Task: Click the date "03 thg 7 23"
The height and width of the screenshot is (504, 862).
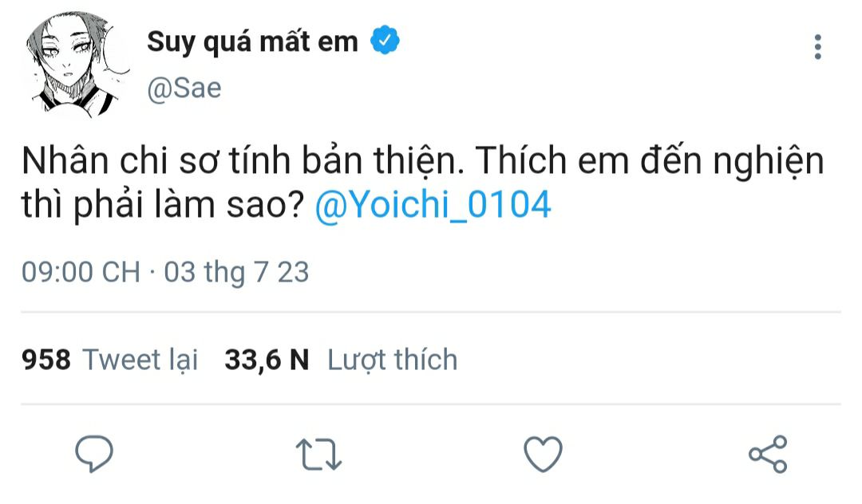Action: pos(236,273)
